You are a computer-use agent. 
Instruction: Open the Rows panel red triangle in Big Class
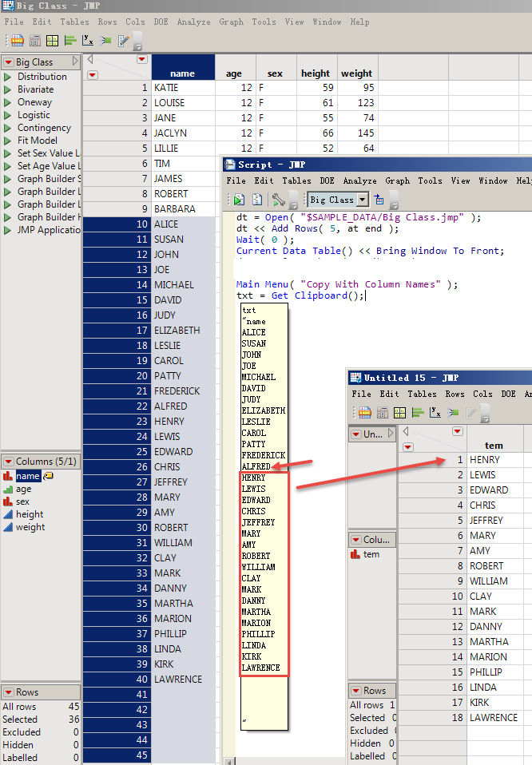click(x=8, y=692)
